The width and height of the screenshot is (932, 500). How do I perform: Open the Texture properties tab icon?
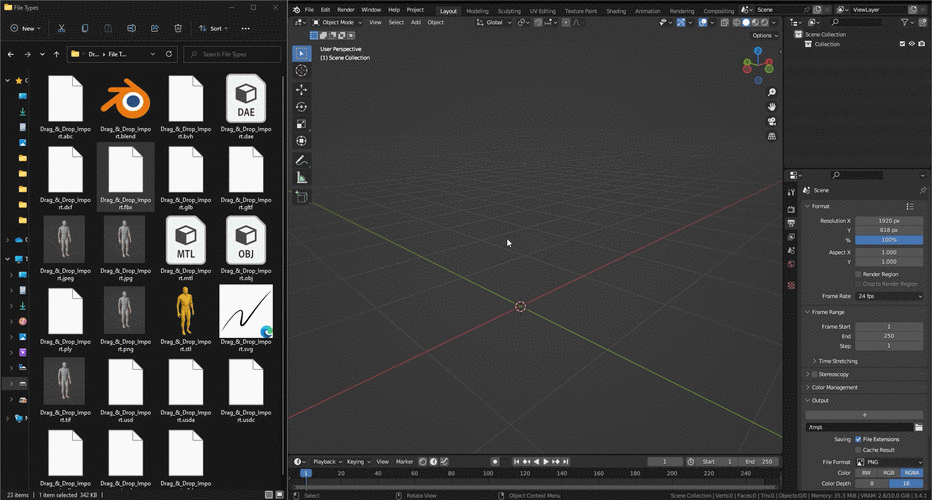point(791,285)
